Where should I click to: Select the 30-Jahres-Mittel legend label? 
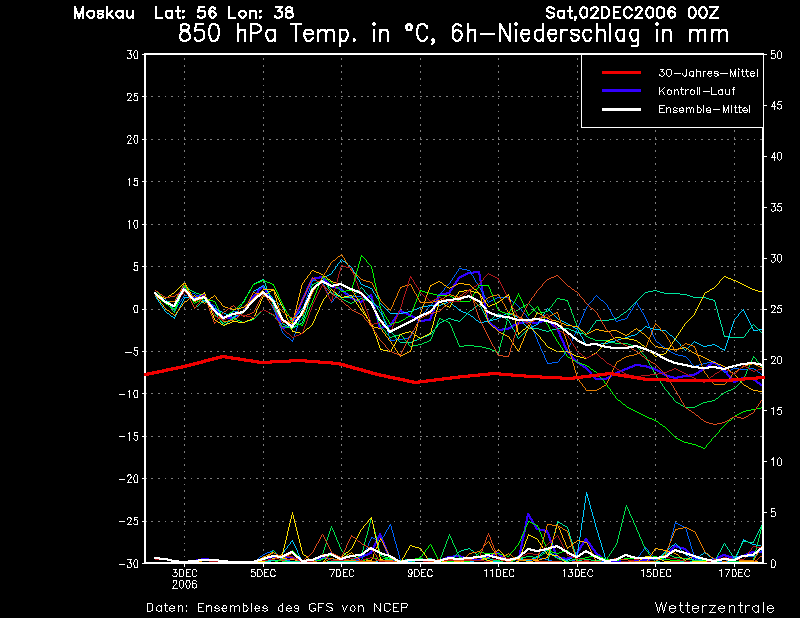pos(708,73)
